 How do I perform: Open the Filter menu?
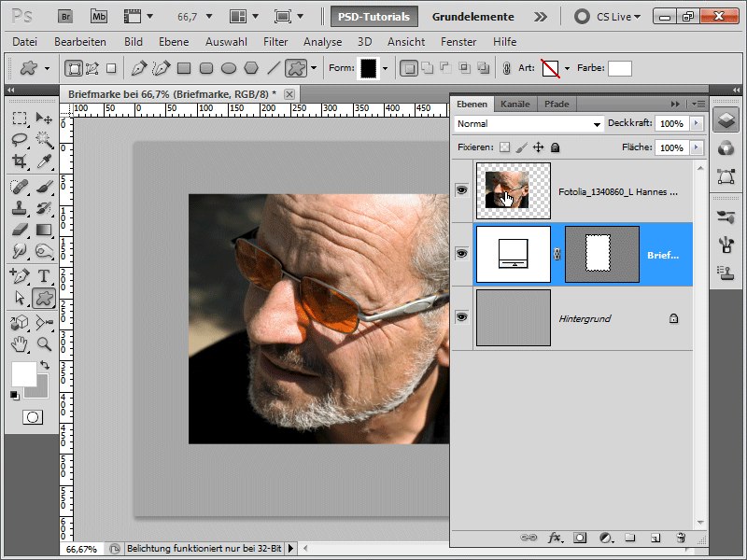(275, 42)
